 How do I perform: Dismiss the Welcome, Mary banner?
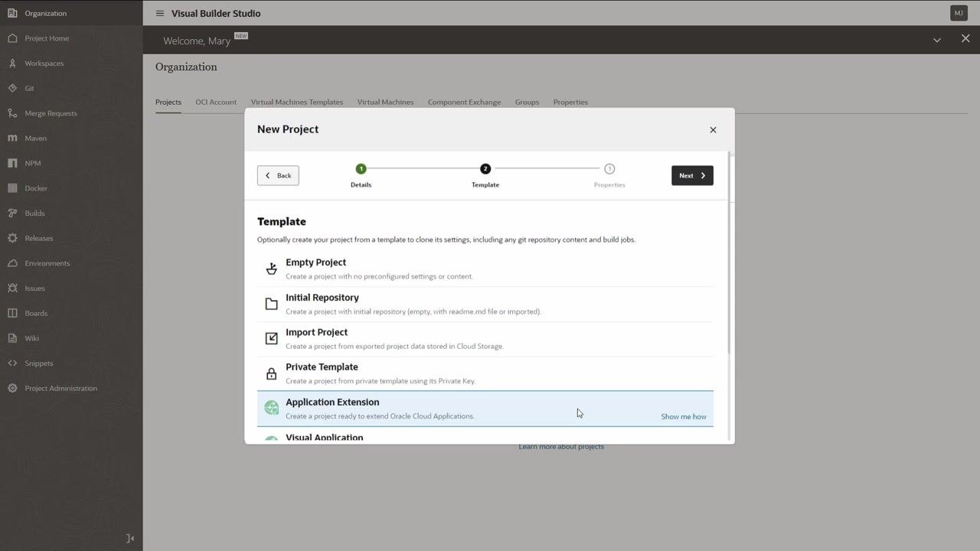(x=965, y=39)
